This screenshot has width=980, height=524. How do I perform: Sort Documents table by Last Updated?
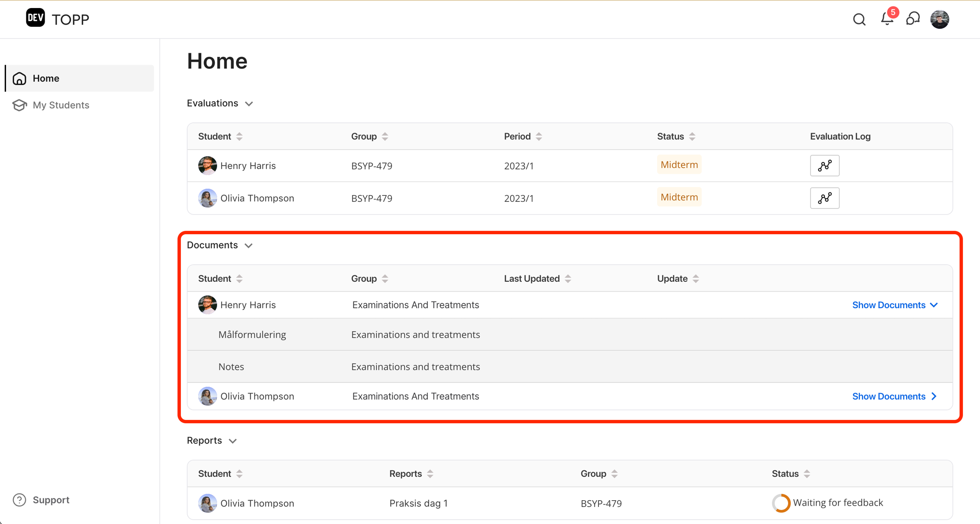click(568, 279)
